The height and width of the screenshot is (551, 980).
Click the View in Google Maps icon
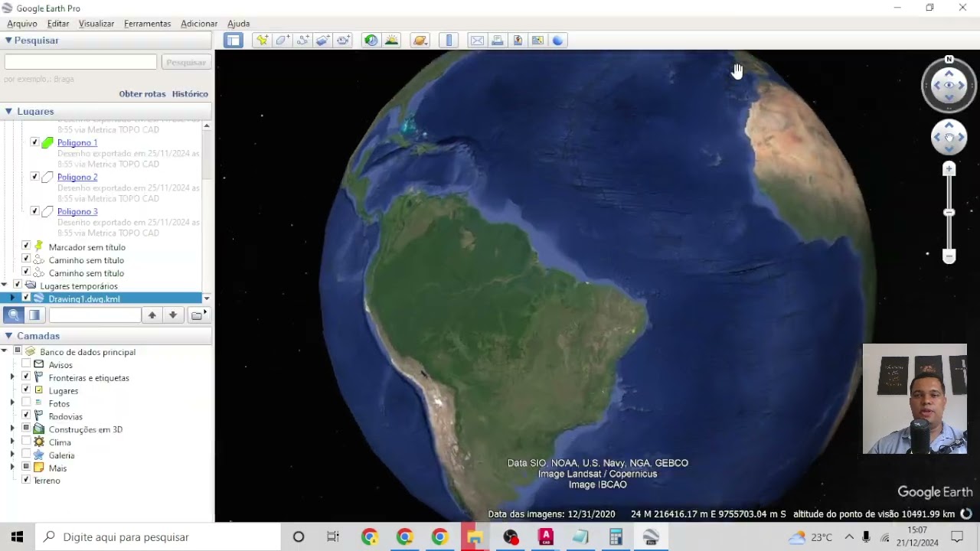click(x=537, y=41)
